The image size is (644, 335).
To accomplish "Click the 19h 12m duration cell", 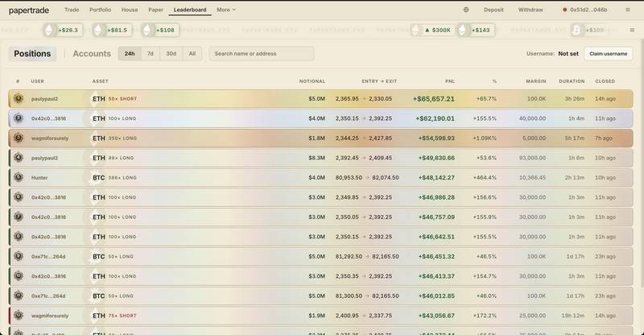I will coord(573,316).
